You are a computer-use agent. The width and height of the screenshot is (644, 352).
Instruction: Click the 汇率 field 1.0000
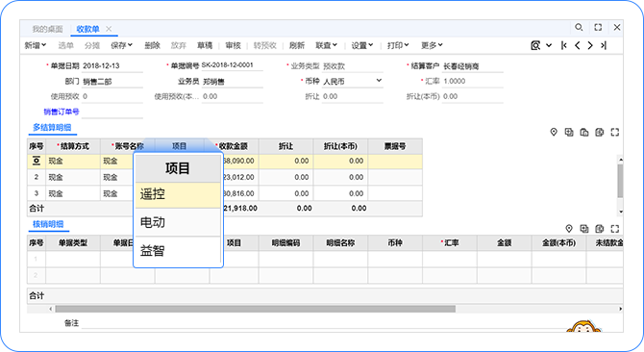coord(473,81)
